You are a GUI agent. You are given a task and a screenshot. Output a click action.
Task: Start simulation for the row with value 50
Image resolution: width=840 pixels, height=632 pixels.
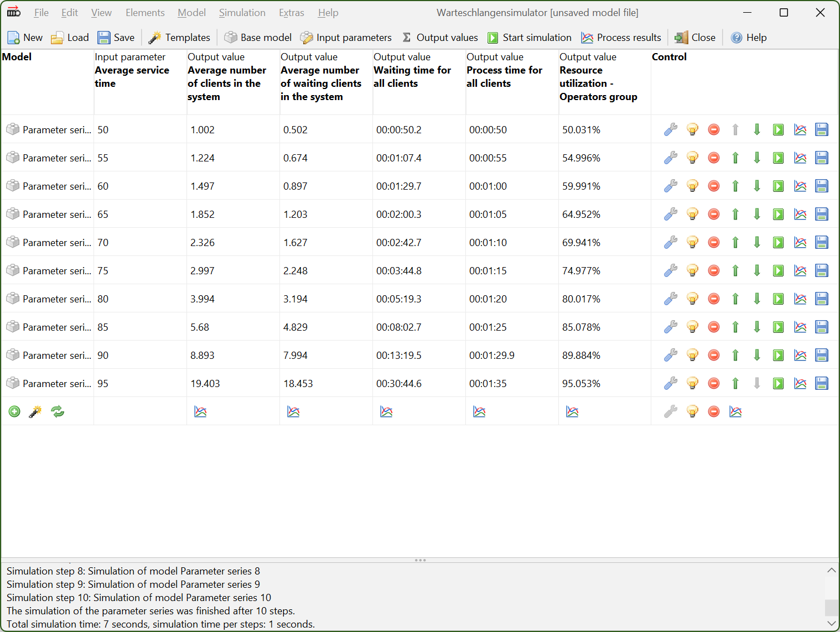pos(779,129)
